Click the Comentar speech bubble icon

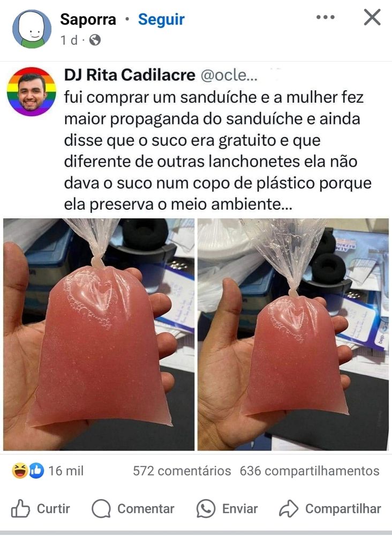point(101,509)
